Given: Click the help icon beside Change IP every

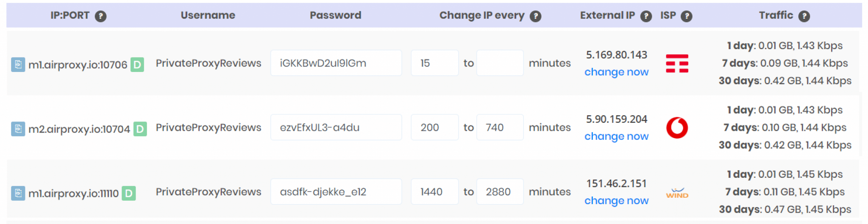Looking at the screenshot, I should pos(536,16).
